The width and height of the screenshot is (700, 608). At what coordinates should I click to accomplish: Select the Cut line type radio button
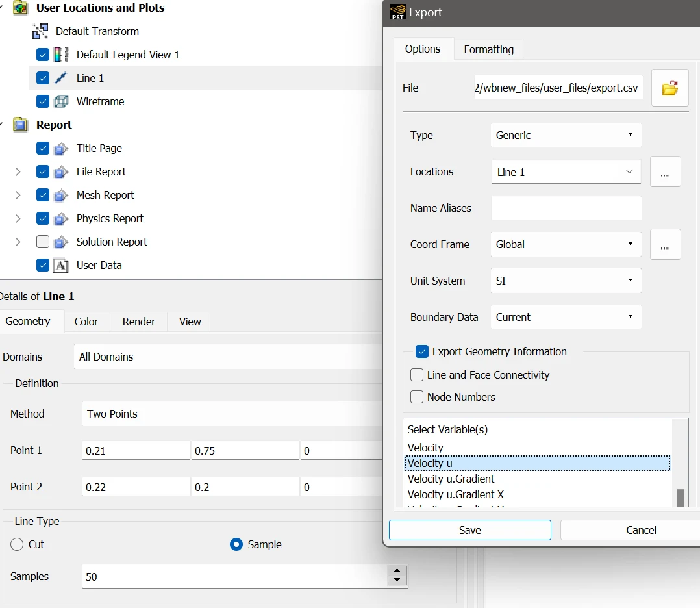pyautogui.click(x=17, y=544)
